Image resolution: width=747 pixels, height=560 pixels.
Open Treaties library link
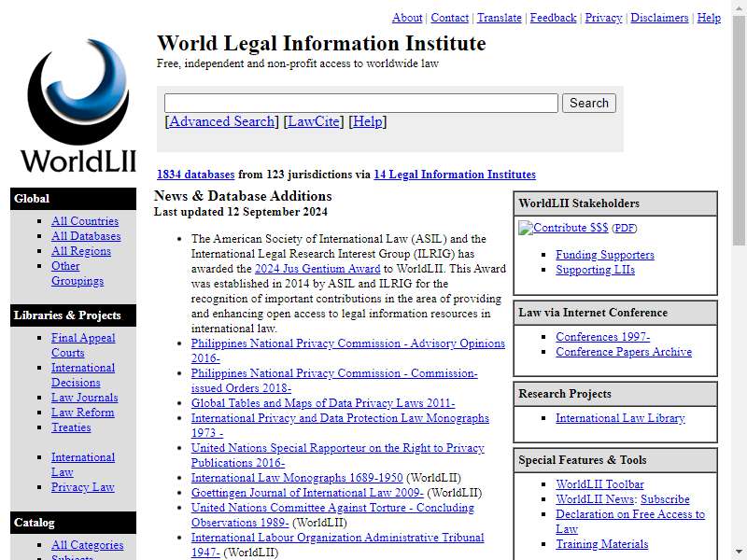click(71, 427)
